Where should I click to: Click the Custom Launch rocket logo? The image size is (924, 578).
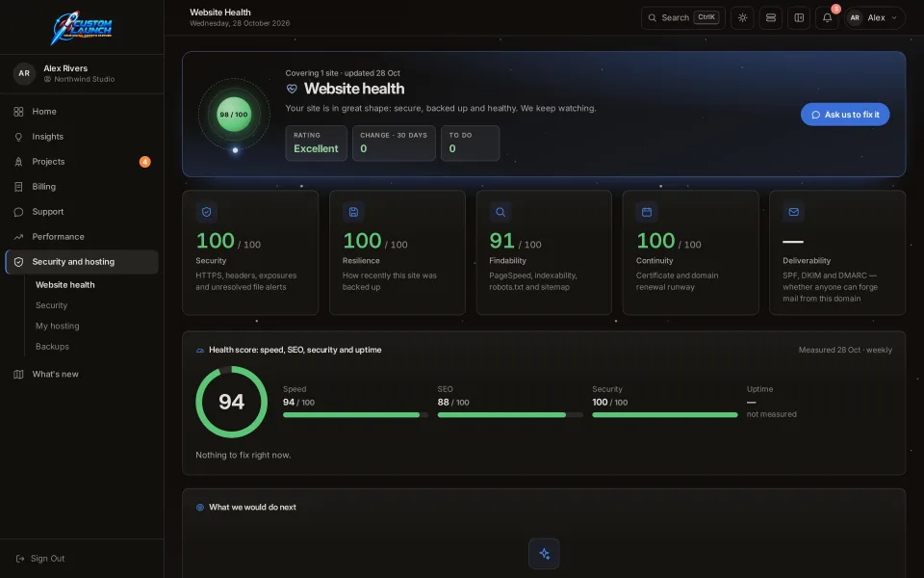pyautogui.click(x=82, y=27)
